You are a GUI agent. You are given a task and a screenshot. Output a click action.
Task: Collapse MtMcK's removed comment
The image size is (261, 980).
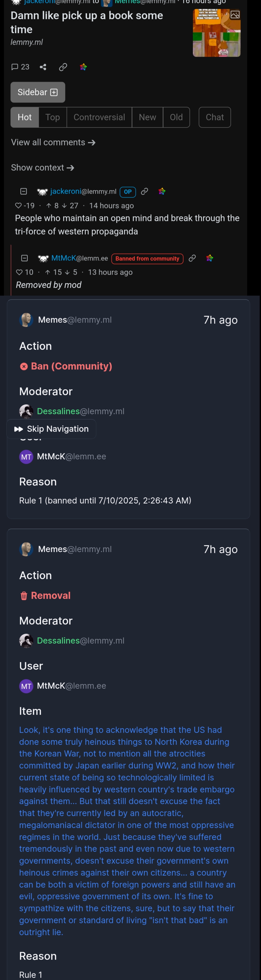click(25, 258)
